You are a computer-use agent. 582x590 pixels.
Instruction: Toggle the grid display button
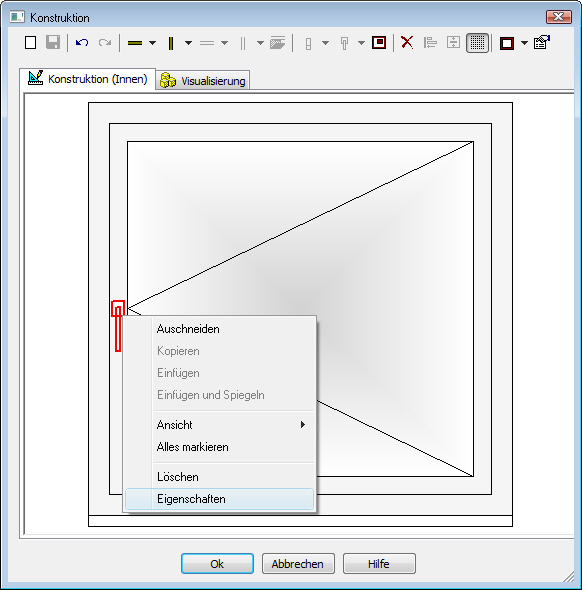point(477,43)
